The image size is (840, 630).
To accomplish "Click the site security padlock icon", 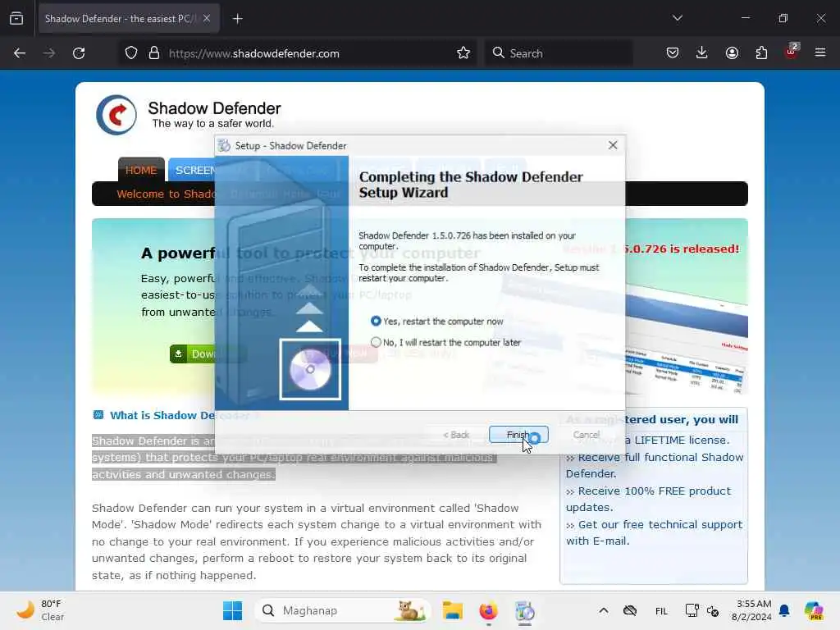I will tap(154, 53).
